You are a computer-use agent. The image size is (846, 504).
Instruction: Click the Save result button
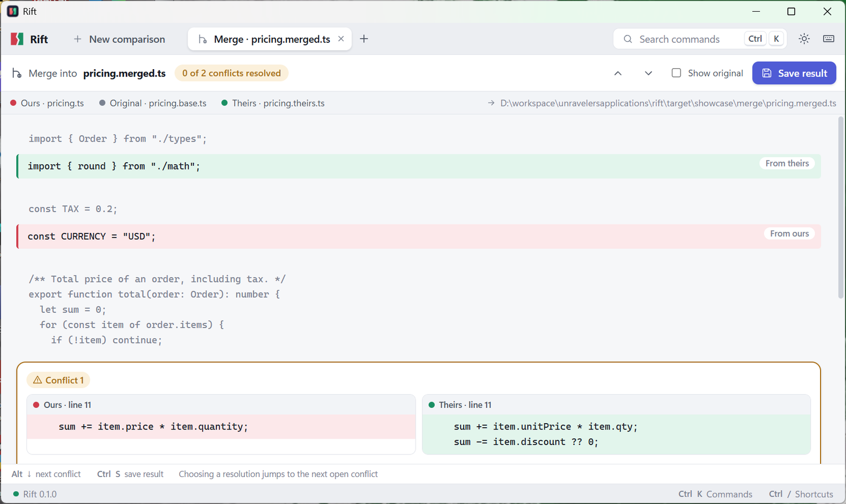coord(794,73)
